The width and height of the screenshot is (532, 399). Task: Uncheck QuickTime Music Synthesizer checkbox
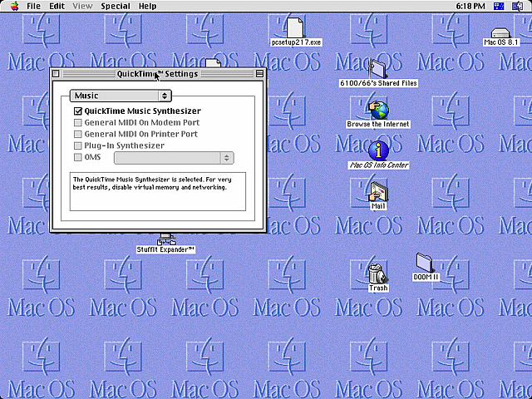point(78,111)
